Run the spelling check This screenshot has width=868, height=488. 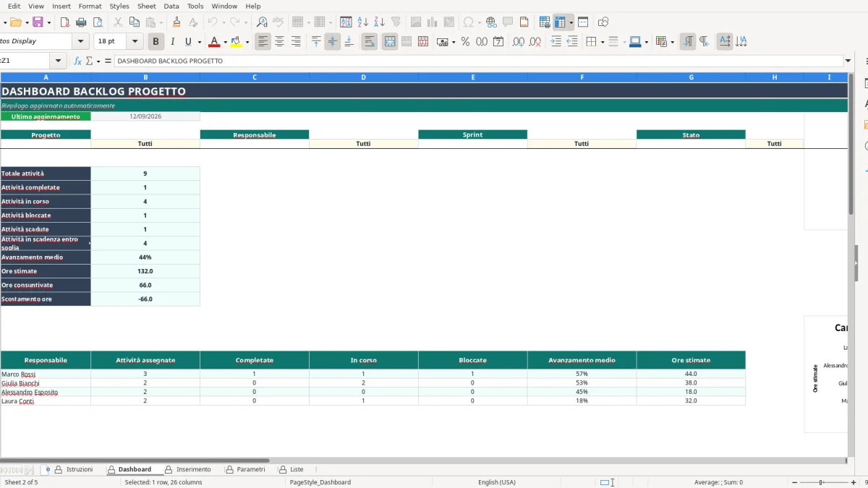(x=278, y=22)
